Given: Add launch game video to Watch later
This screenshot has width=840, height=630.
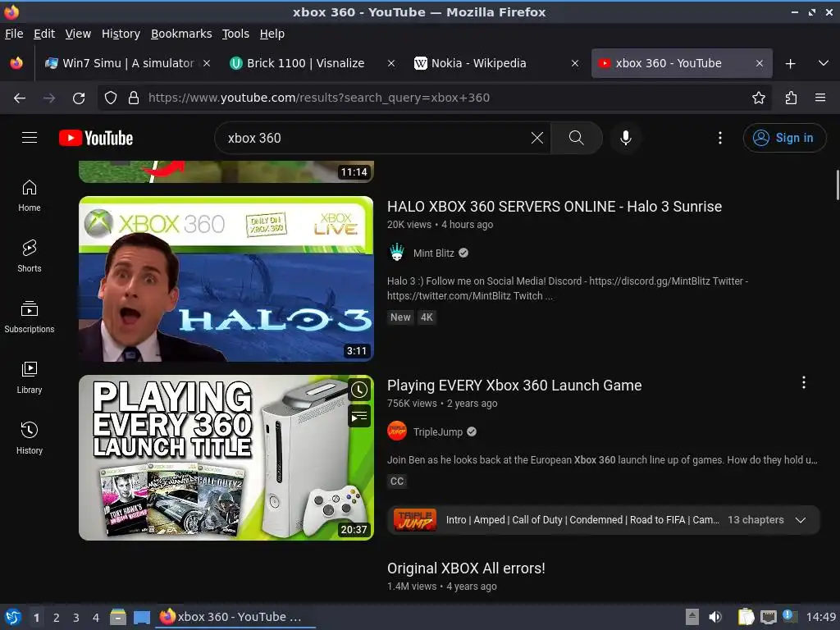Looking at the screenshot, I should coord(359,390).
